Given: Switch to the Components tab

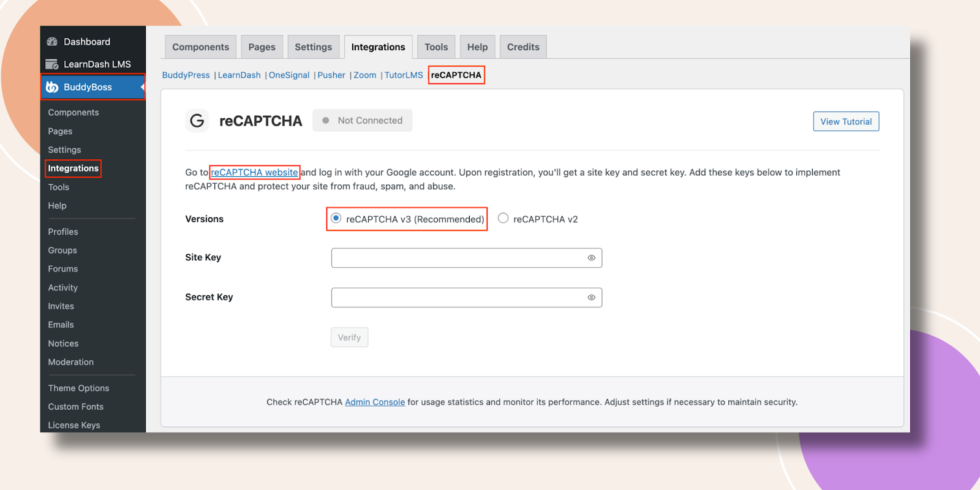Looking at the screenshot, I should click(x=200, y=47).
